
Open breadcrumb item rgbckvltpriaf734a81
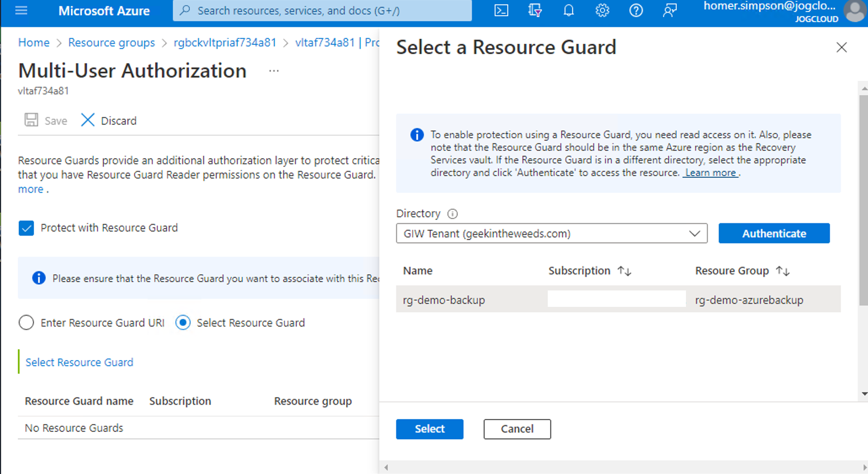tap(225, 42)
